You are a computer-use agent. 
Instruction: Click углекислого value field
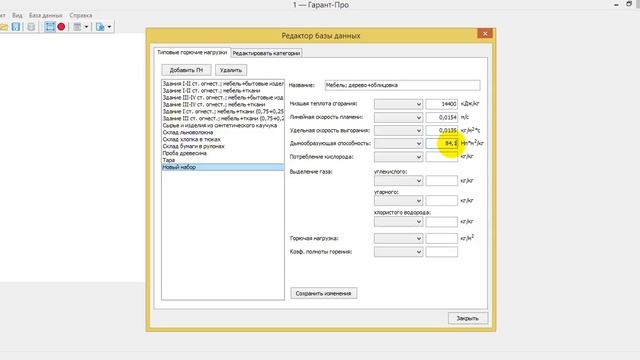[x=442, y=181]
